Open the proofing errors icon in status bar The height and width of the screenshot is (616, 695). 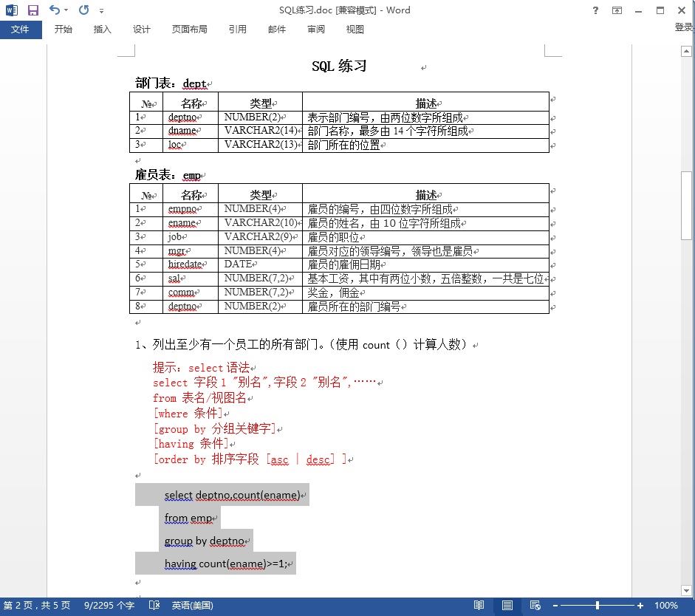point(154,606)
